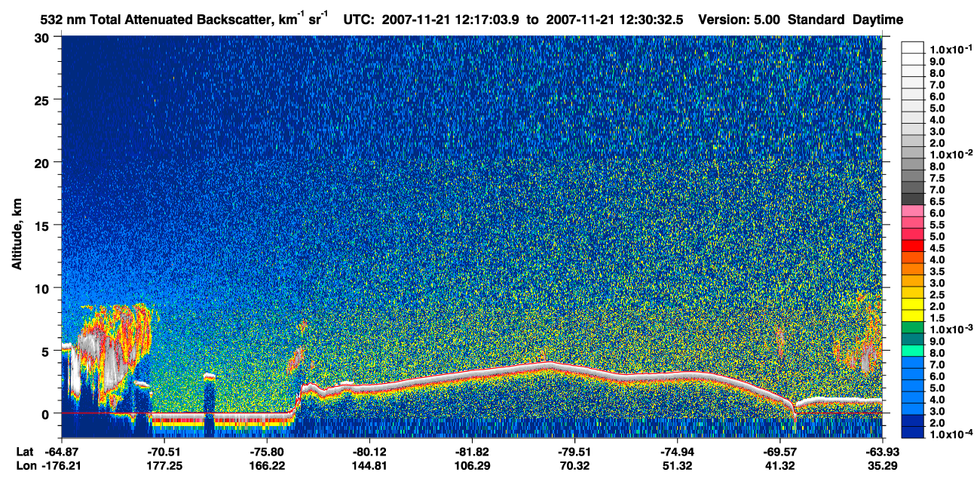Click the 1.0x10-3 colorbar label
The width and height of the screenshot is (980, 503).
click(x=951, y=330)
